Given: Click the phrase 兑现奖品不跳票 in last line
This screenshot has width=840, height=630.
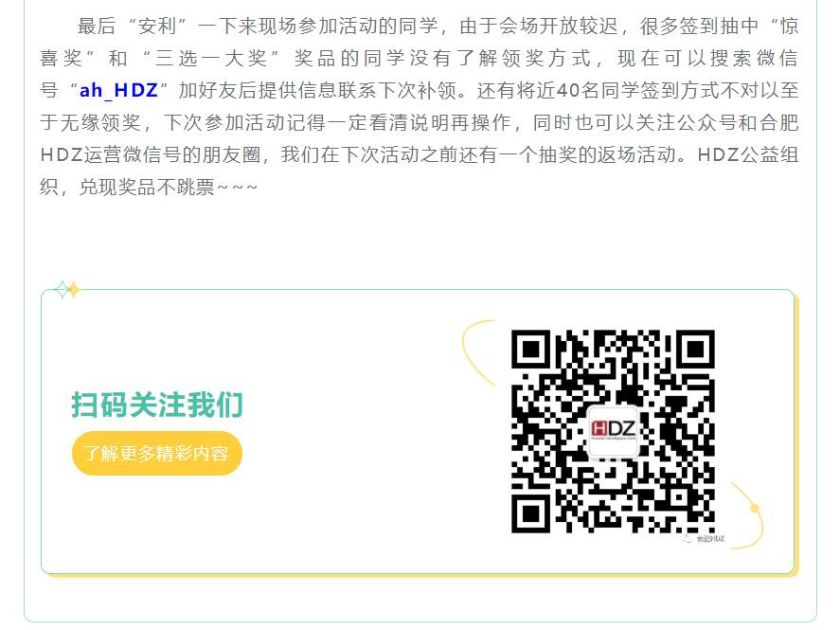Looking at the screenshot, I should click(147, 187).
